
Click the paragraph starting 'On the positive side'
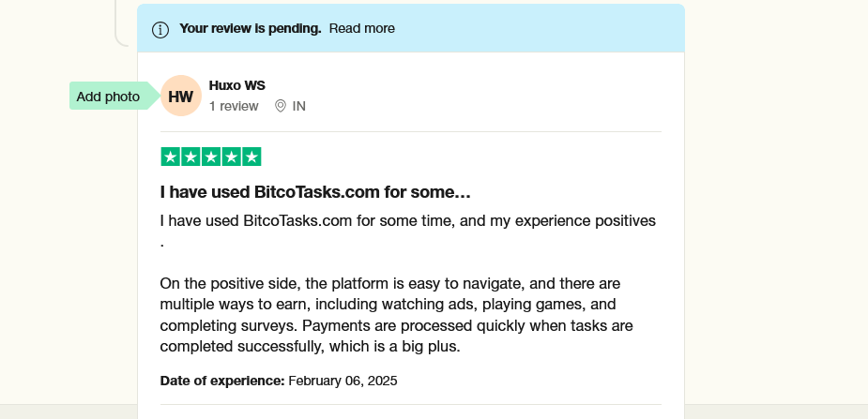point(396,315)
